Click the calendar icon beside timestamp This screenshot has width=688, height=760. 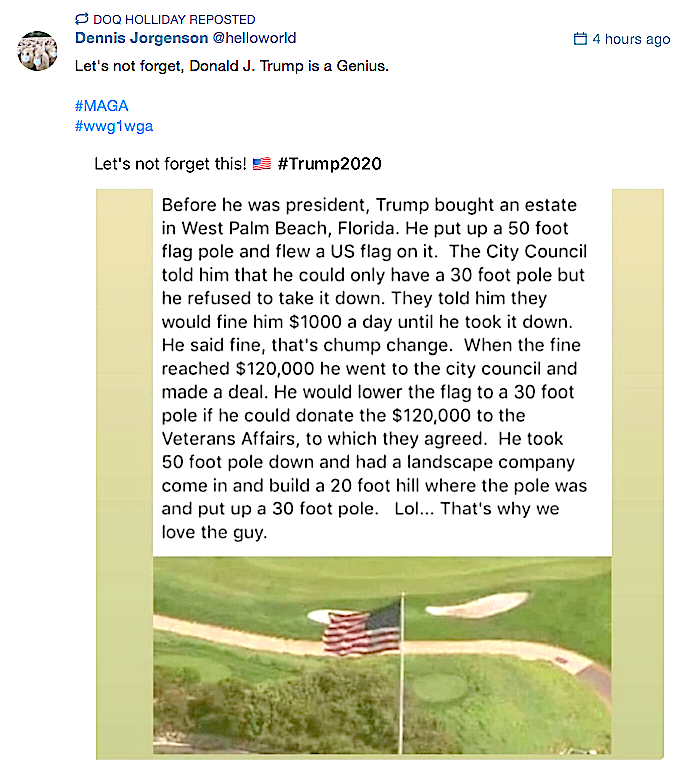tap(580, 39)
